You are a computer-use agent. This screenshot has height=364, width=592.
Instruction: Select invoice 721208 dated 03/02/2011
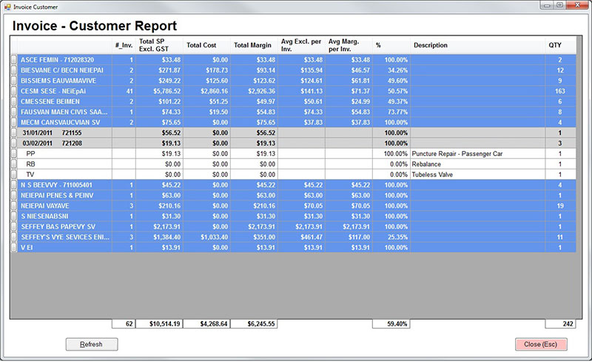click(x=293, y=144)
